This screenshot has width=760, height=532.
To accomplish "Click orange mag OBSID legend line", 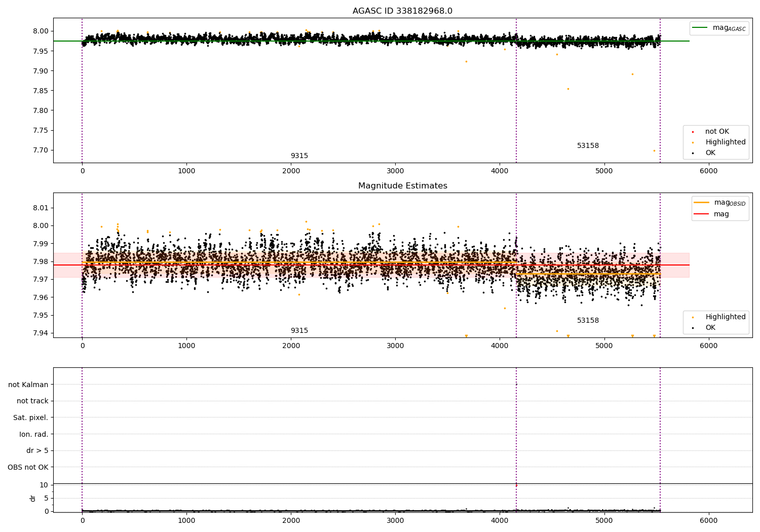I will (702, 203).
